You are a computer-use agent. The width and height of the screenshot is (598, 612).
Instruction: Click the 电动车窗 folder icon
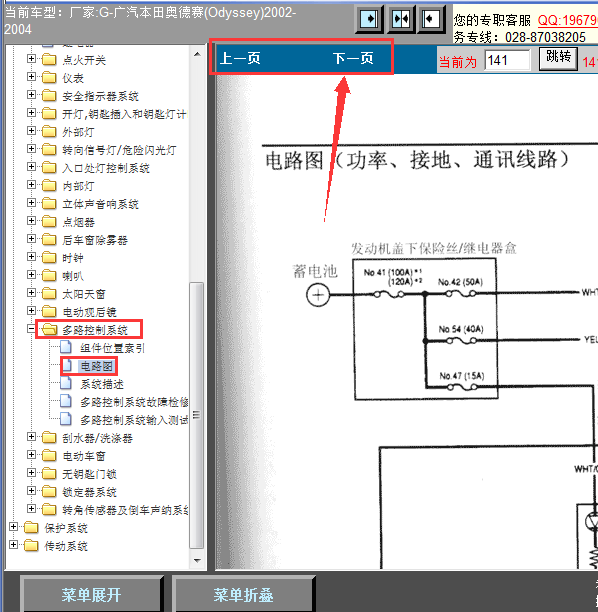(x=49, y=455)
